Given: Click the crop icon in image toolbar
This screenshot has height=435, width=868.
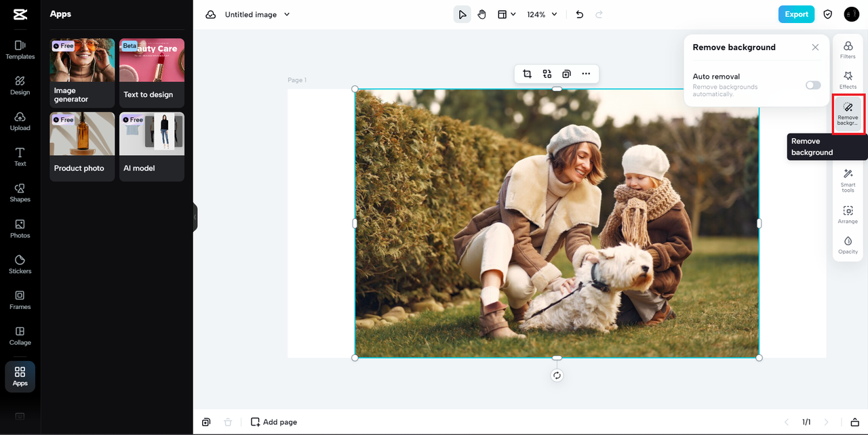Looking at the screenshot, I should click(527, 74).
